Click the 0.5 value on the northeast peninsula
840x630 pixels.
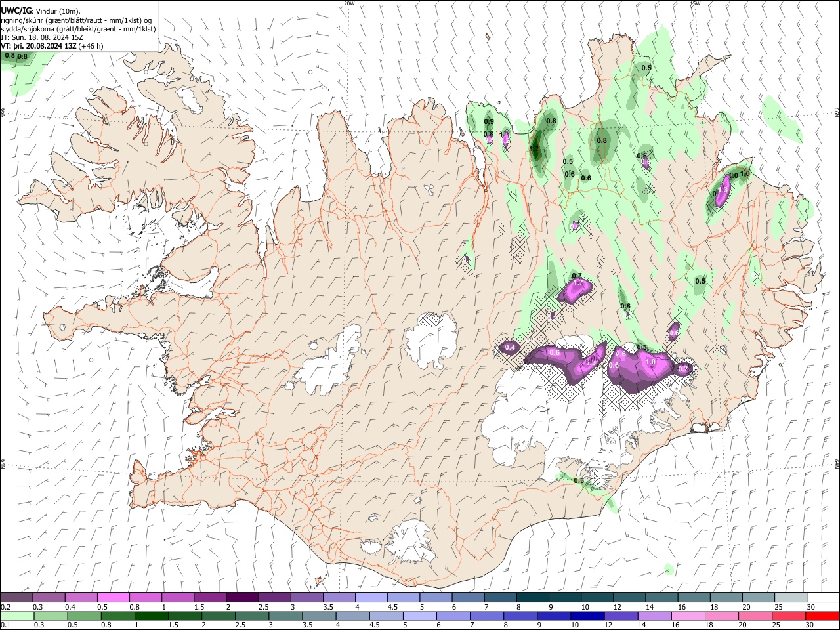coord(646,68)
